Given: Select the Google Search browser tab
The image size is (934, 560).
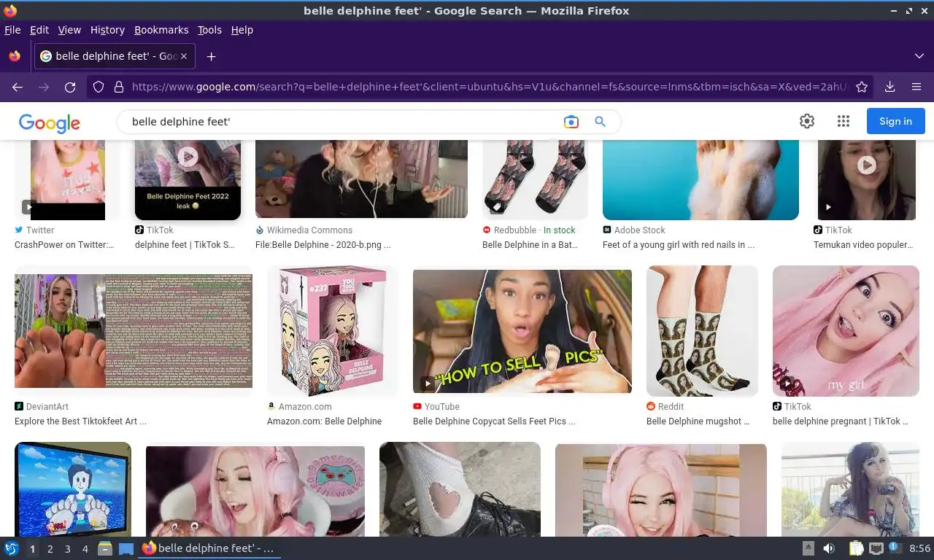Looking at the screenshot, I should point(115,56).
